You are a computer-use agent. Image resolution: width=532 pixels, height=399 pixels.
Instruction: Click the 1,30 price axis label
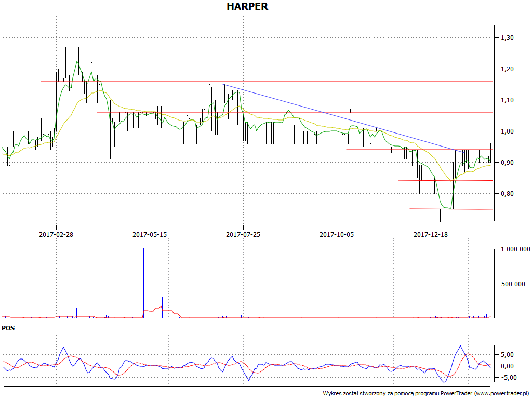tap(507, 38)
